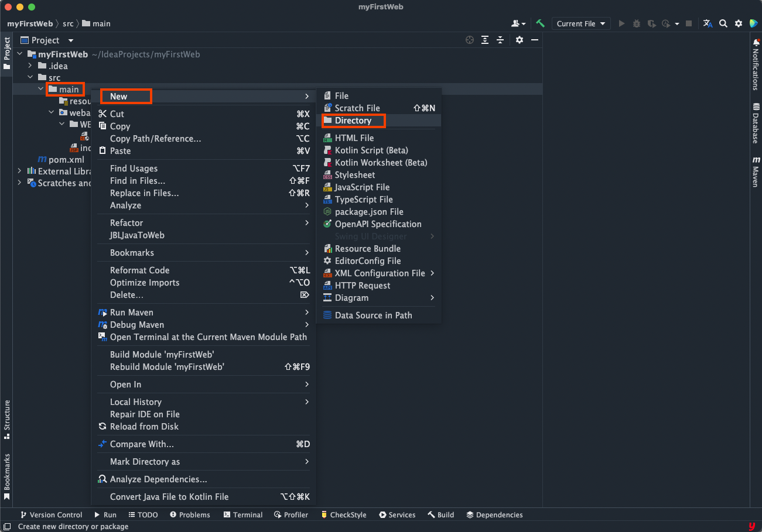Screen dimensions: 762x532
Task: Open Bookmarks tool window on left edge
Action: 7,476
